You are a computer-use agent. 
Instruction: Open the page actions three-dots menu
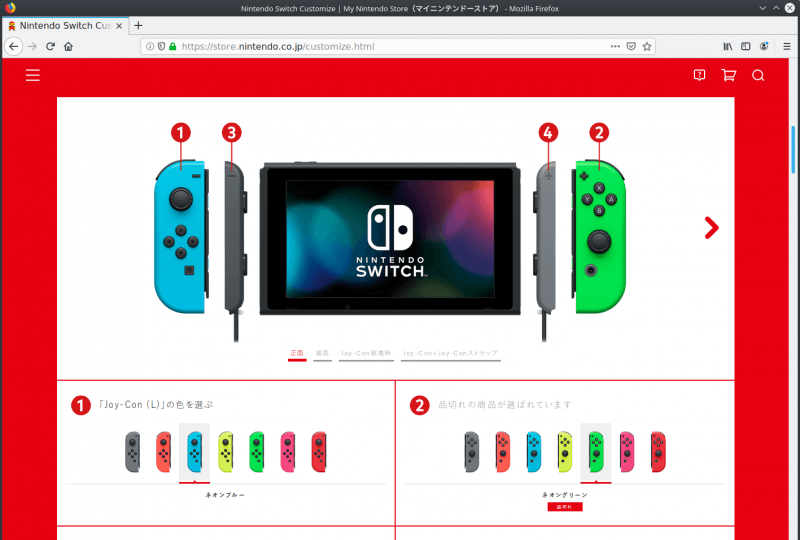coord(615,46)
